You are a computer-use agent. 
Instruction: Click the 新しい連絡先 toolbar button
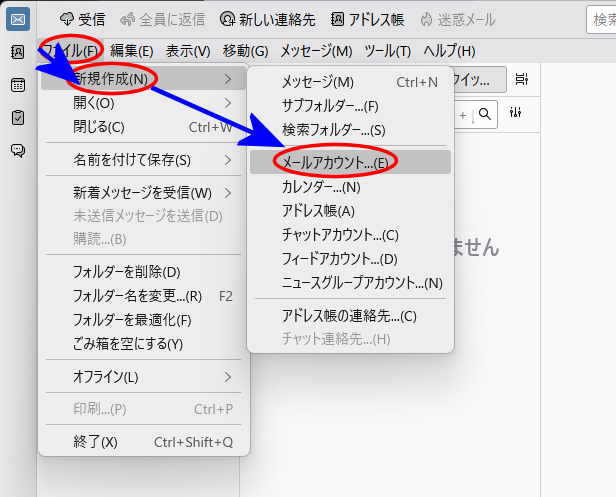click(x=269, y=19)
